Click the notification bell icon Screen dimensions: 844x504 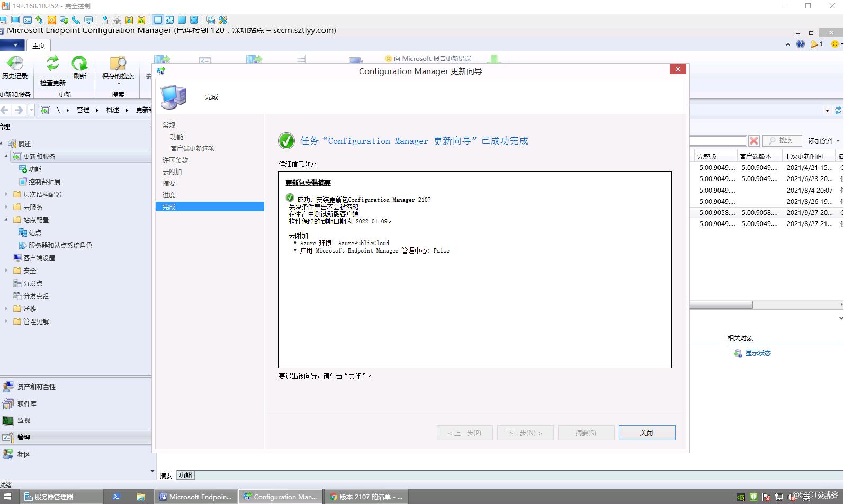(814, 44)
